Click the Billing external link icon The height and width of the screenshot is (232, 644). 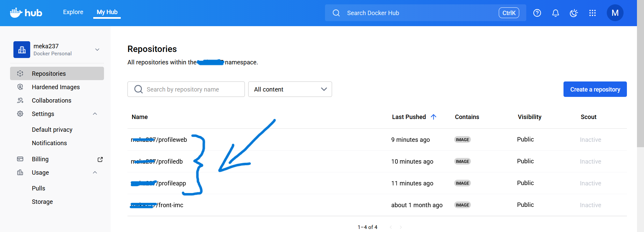pyautogui.click(x=100, y=159)
